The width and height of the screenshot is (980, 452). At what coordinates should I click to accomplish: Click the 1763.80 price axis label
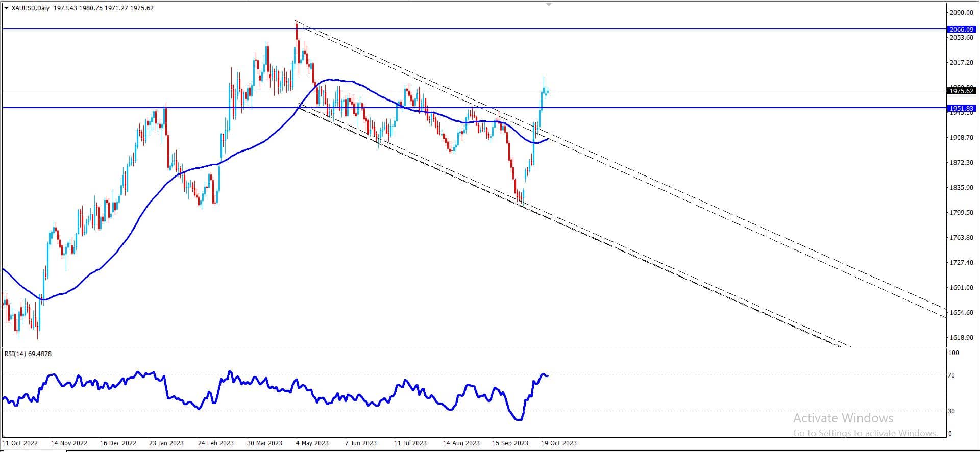tap(961, 237)
